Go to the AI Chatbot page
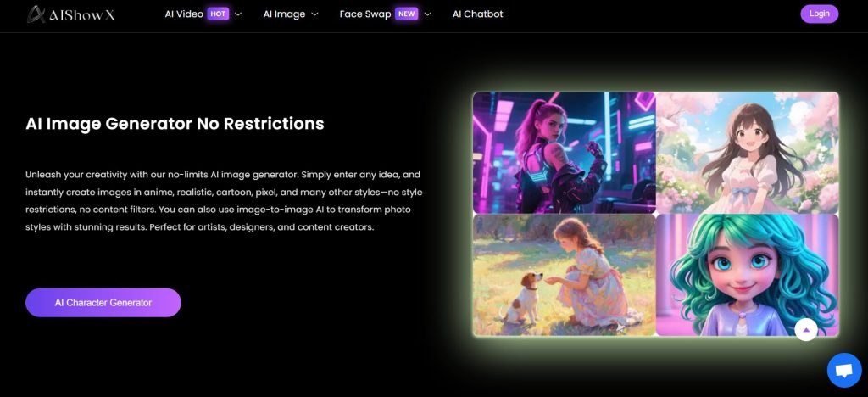Image resolution: width=868 pixels, height=397 pixels. click(477, 14)
